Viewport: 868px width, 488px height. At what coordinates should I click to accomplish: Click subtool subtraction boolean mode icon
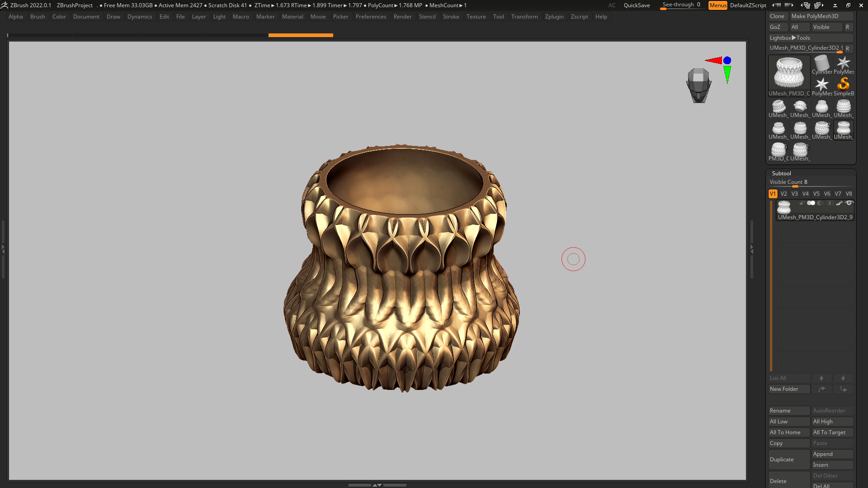pos(820,203)
